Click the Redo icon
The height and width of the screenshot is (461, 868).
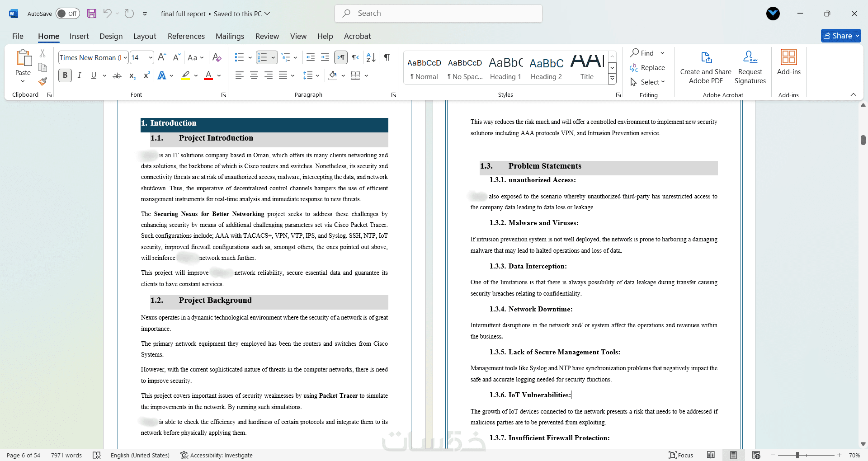pyautogui.click(x=129, y=14)
